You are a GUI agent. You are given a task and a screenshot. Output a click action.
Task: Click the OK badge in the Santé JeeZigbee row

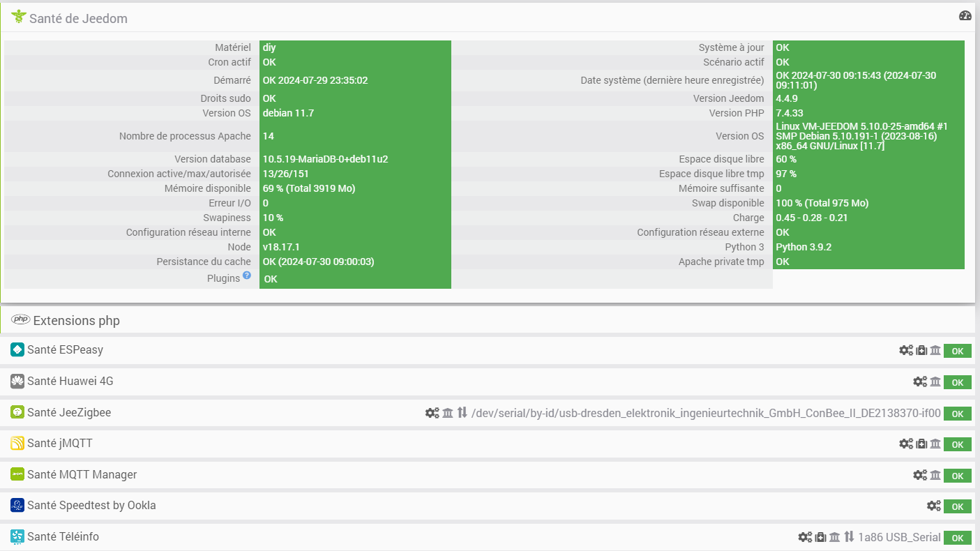coord(958,414)
